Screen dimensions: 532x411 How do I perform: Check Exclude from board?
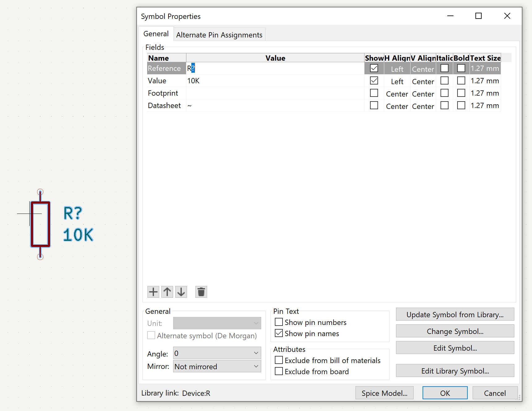click(279, 371)
